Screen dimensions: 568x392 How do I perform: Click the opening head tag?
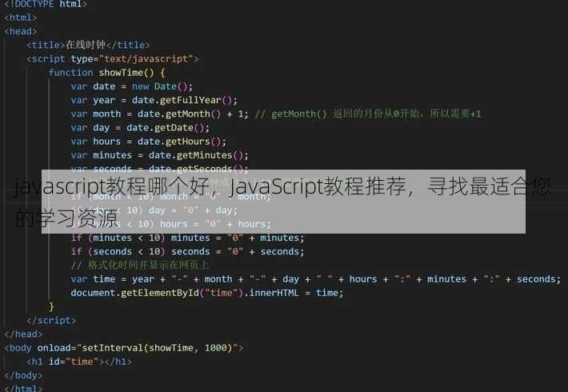point(21,31)
